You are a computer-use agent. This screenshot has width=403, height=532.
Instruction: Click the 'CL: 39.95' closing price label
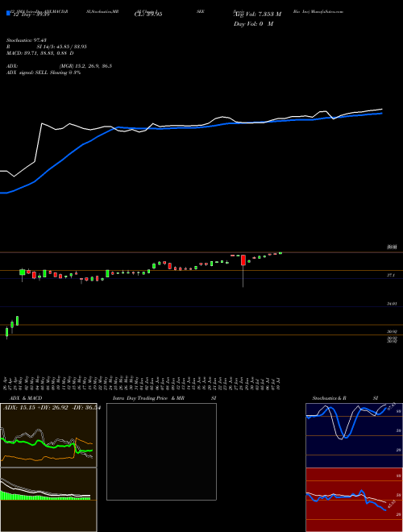[148, 15]
